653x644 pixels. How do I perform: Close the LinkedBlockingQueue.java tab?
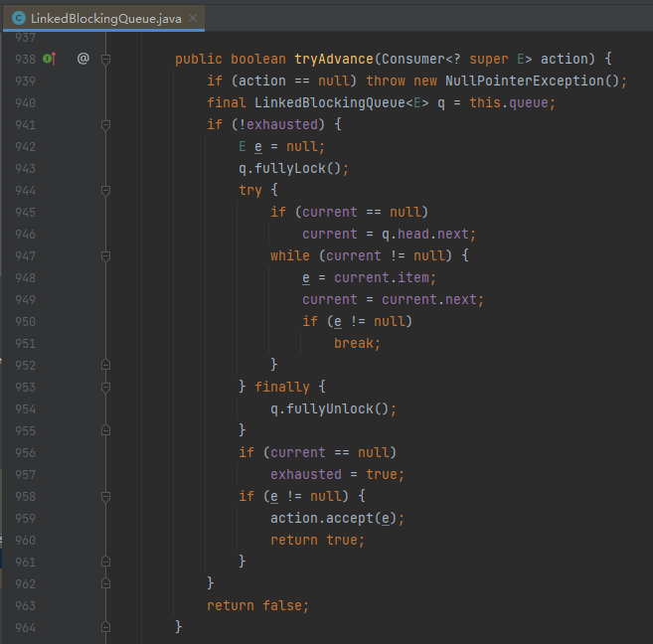193,18
